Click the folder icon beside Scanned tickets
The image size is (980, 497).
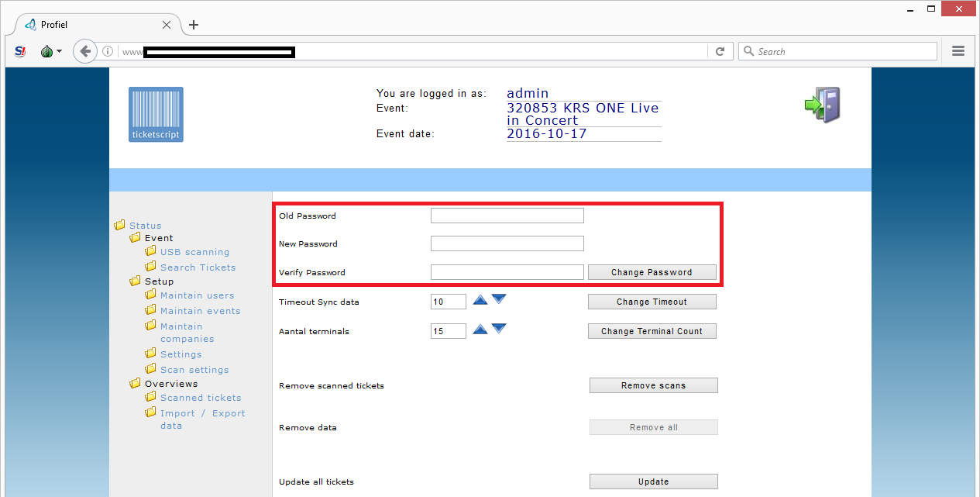coord(150,397)
